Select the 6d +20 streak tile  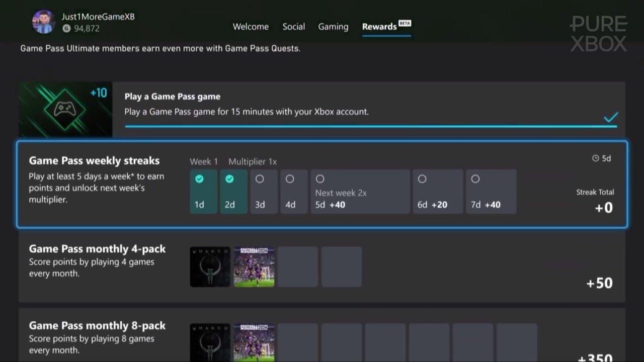click(438, 192)
